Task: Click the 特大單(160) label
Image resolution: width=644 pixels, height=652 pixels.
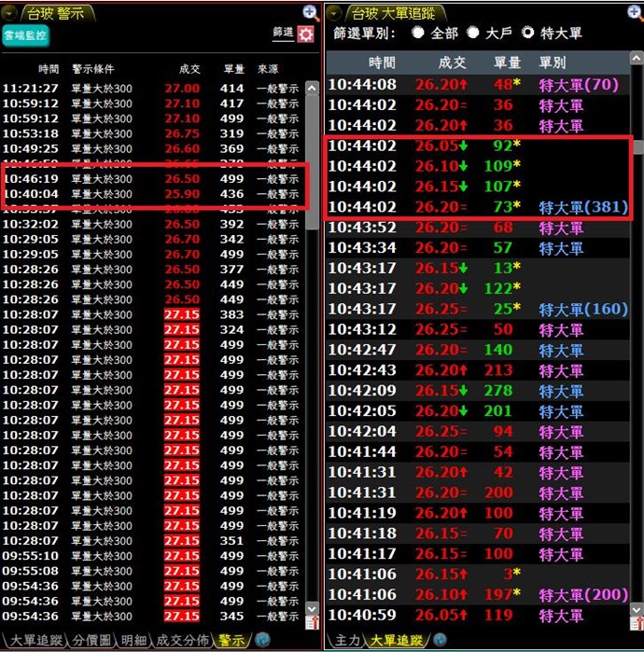Action: click(583, 309)
